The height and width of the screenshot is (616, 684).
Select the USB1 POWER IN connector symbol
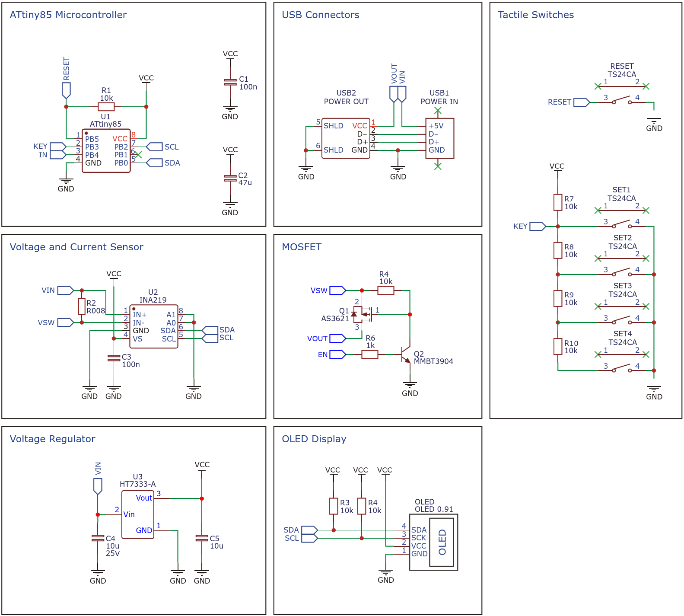point(440,138)
